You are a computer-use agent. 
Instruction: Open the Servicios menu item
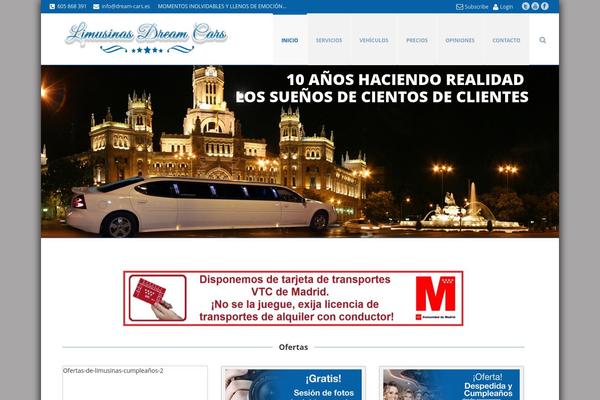(329, 40)
